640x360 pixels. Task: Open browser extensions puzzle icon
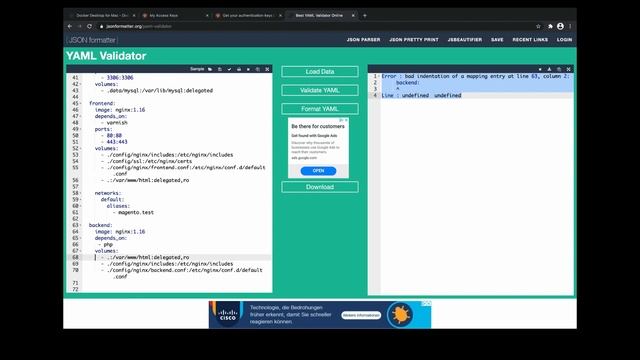click(550, 26)
